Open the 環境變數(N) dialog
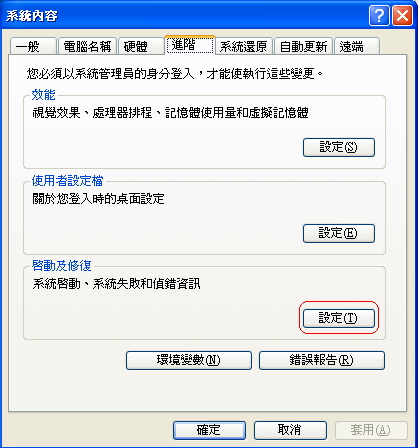 coord(189,360)
